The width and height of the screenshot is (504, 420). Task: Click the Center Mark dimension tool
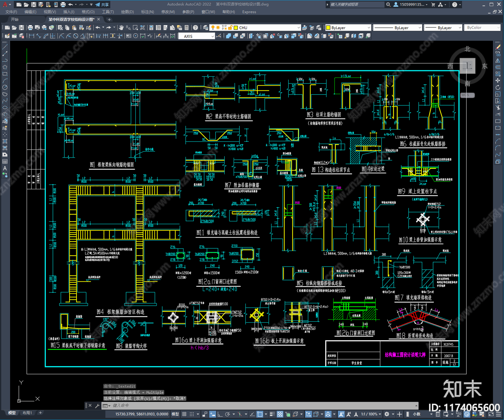[x=135, y=36]
